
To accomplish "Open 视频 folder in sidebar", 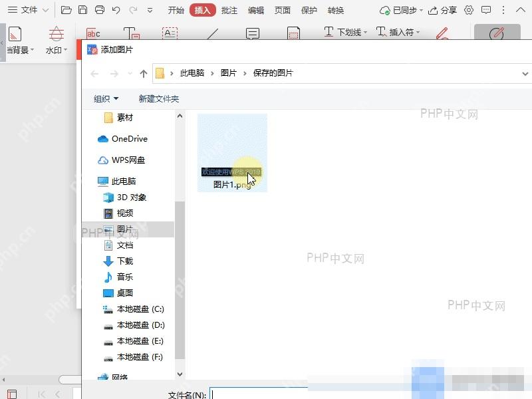I will tap(118, 213).
